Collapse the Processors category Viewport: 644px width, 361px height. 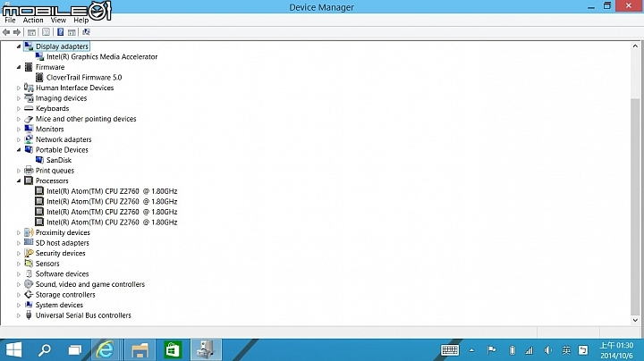point(19,180)
